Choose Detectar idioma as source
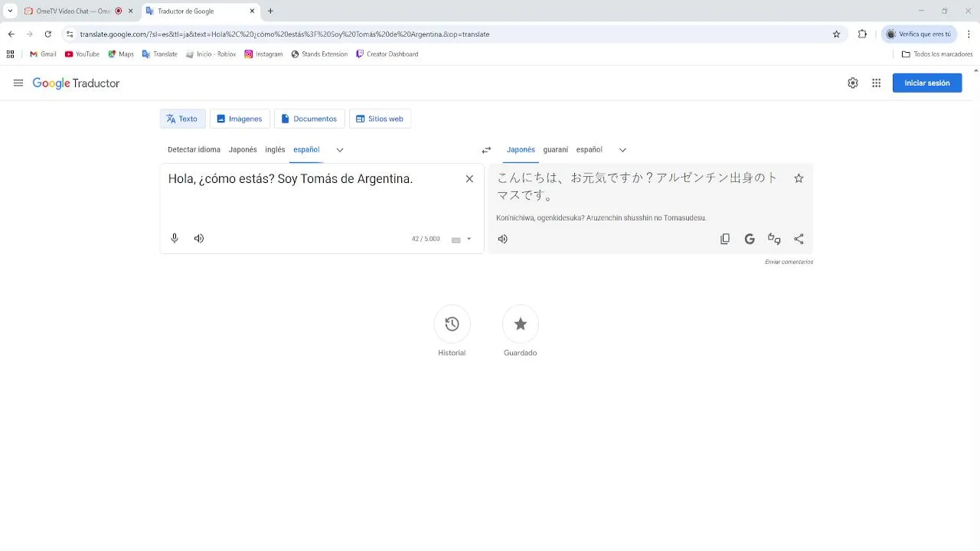 pyautogui.click(x=194, y=150)
